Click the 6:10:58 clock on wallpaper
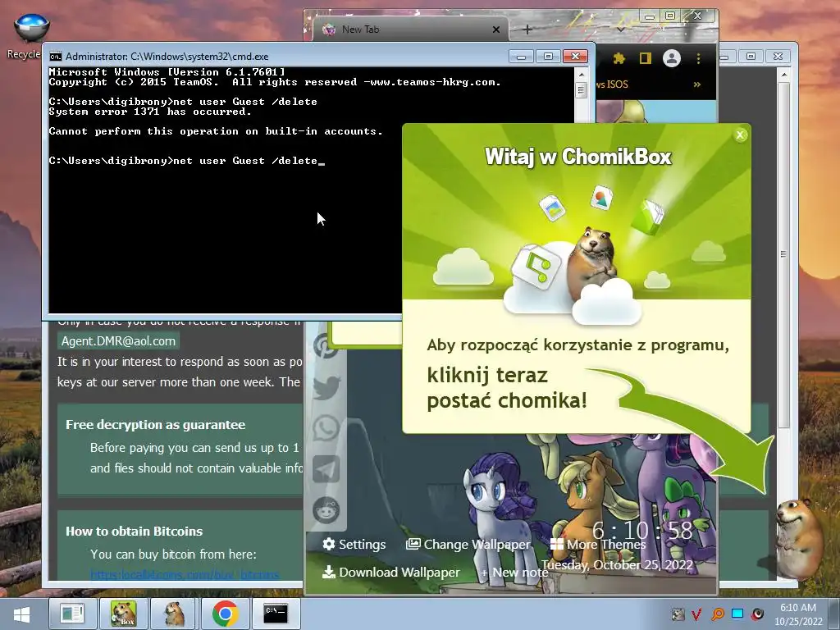This screenshot has width=840, height=630. point(641,531)
